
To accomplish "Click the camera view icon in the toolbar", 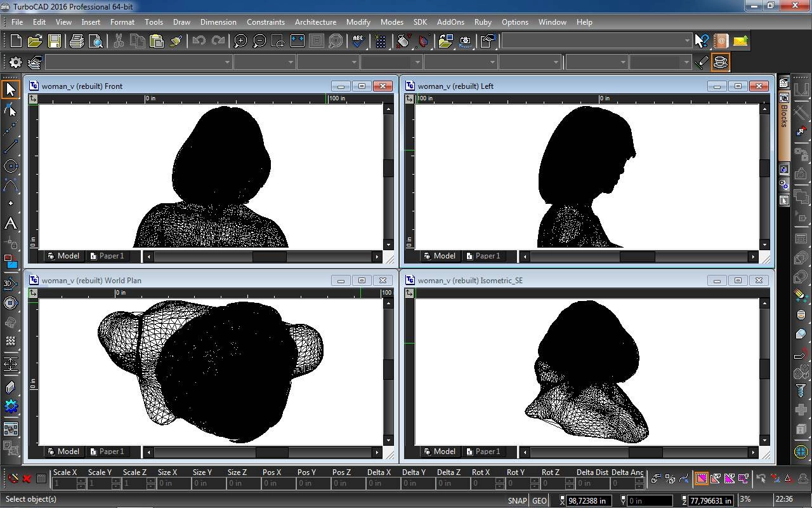I will tap(466, 41).
